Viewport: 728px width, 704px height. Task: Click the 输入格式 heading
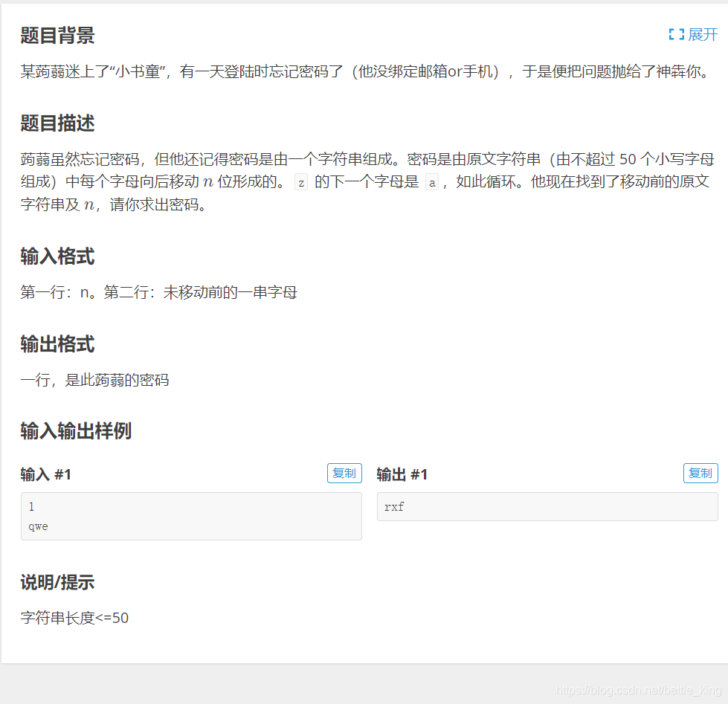(57, 256)
